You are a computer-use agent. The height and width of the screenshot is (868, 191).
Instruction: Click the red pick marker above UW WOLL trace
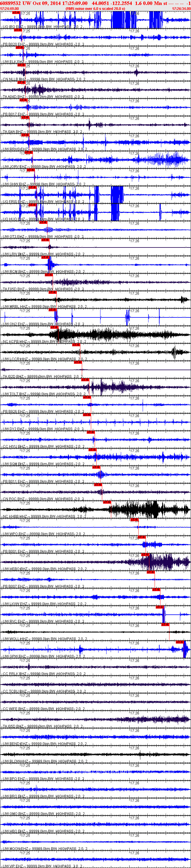165,625
